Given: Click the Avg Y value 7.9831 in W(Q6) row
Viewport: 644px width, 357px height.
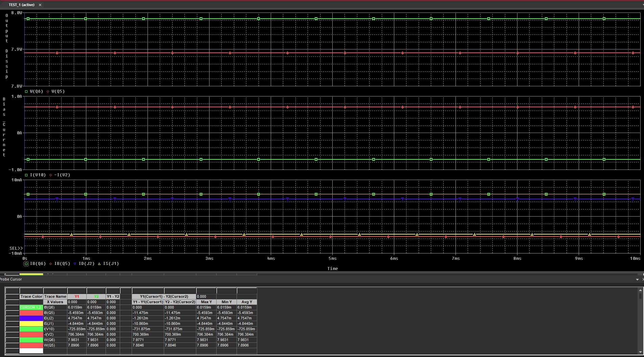Looking at the screenshot, I should (247, 340).
